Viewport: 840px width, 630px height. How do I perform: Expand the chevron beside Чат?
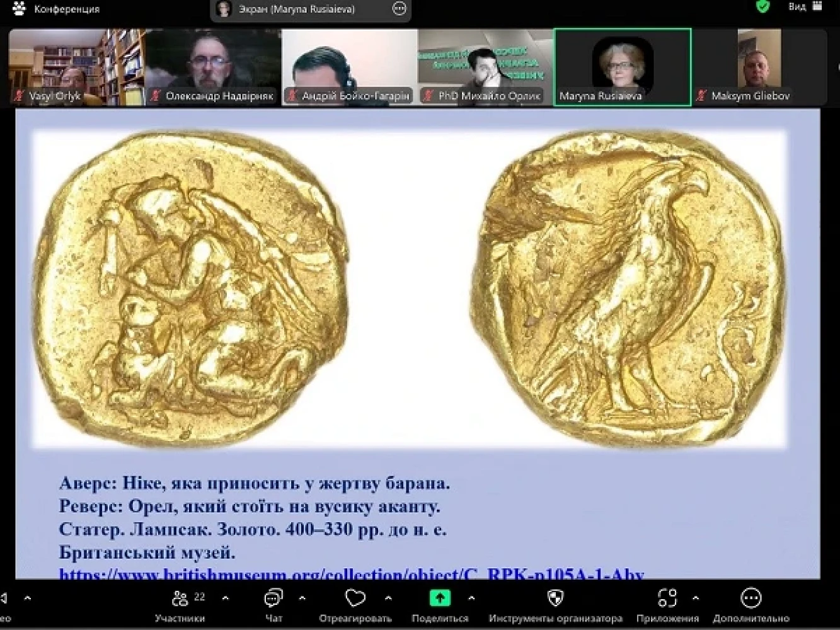(302, 598)
